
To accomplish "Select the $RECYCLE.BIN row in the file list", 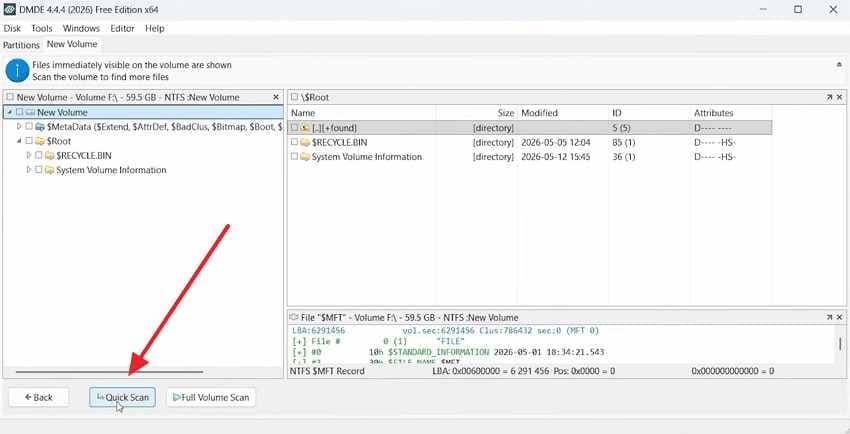I will (x=530, y=142).
